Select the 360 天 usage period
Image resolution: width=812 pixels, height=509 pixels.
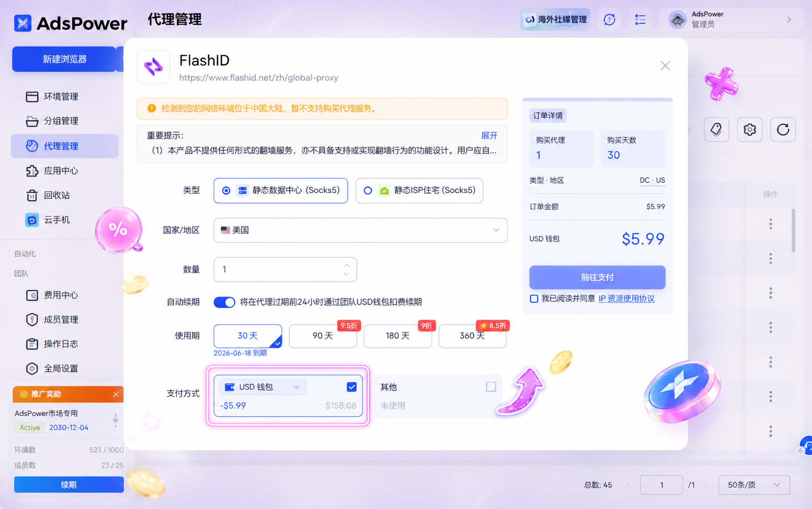[x=473, y=336]
